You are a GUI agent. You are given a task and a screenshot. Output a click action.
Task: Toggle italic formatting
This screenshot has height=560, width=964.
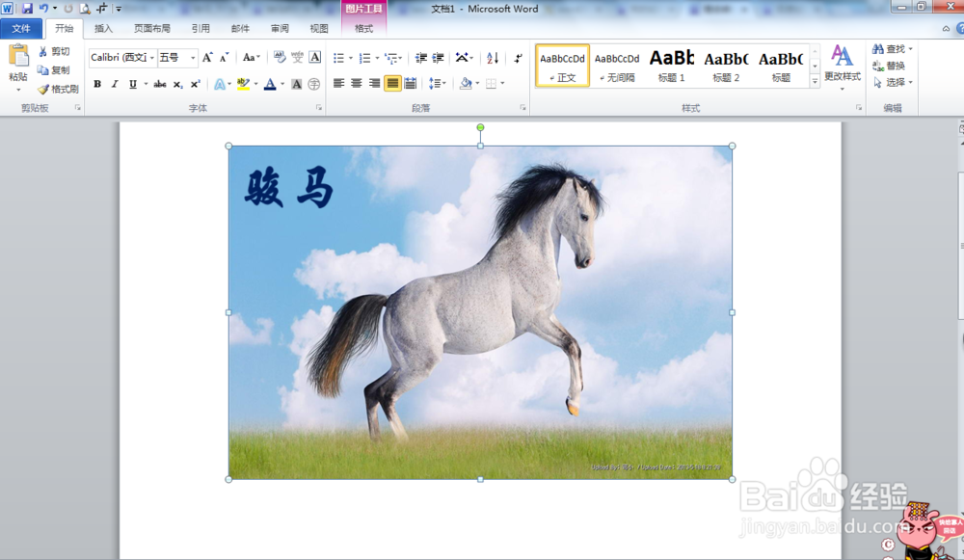[x=113, y=84]
